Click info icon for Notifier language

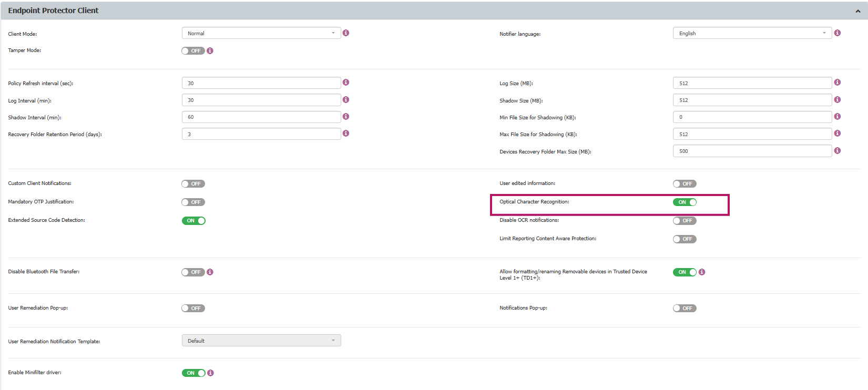pyautogui.click(x=838, y=33)
